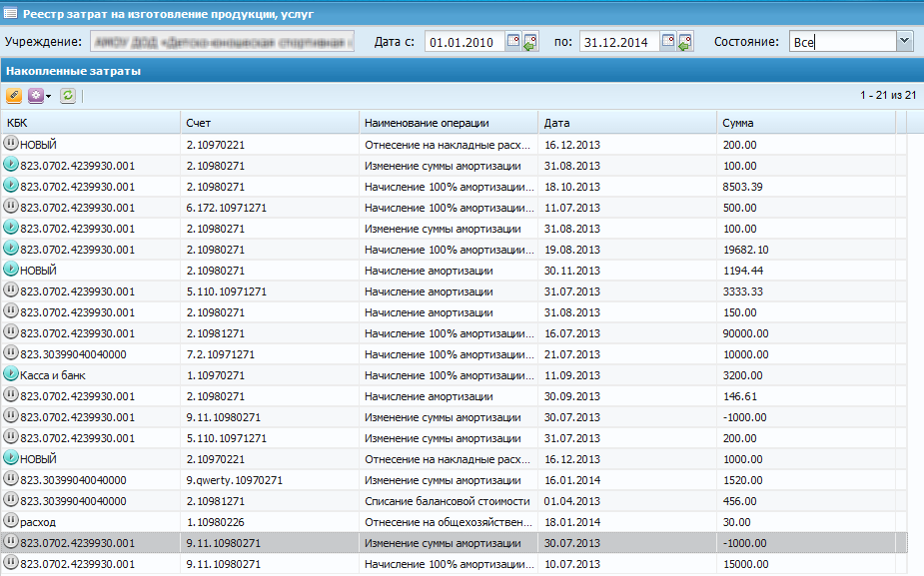Click play status icon in the 1000.00 НОВЫЙ row
The height and width of the screenshot is (576, 924).
coord(11,457)
